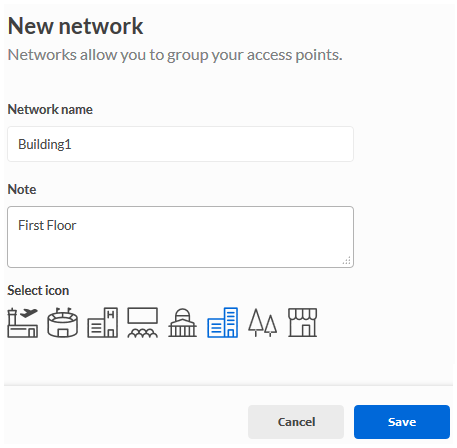Focus the Note text area
This screenshot has height=448, width=457.
click(180, 237)
